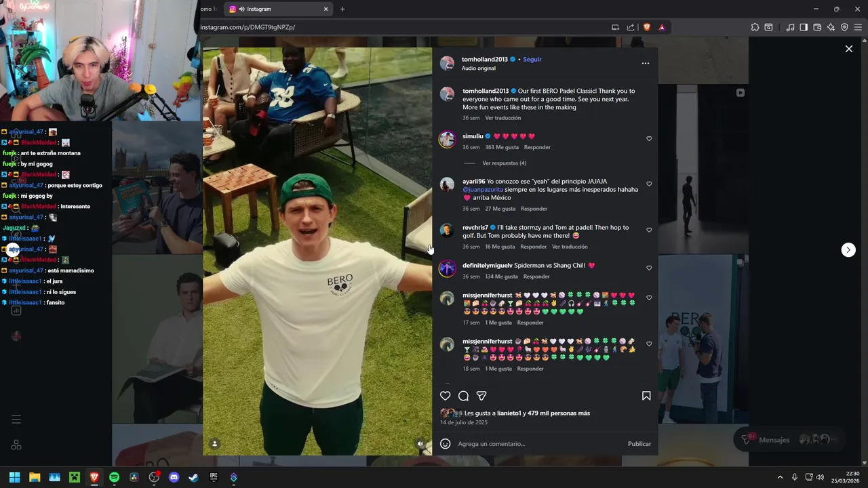Reply to simuliu's comment
Image resolution: width=868 pixels, height=488 pixels.
point(537,147)
